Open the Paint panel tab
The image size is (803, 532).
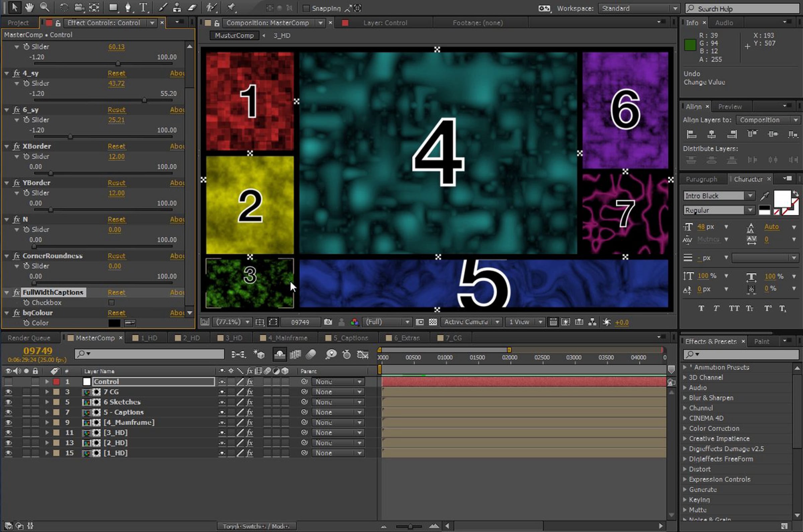coord(762,341)
